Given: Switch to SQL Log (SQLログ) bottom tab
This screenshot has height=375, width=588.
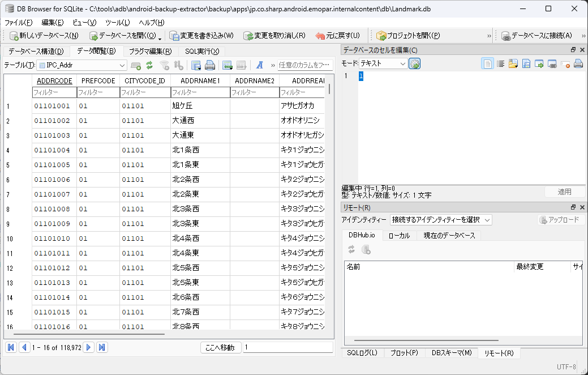Looking at the screenshot, I should click(362, 353).
